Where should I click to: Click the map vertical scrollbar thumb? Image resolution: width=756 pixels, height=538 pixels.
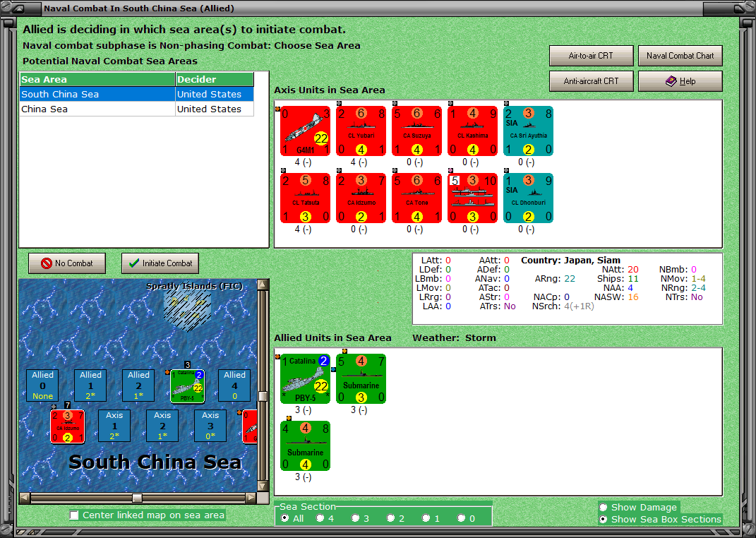pos(263,396)
